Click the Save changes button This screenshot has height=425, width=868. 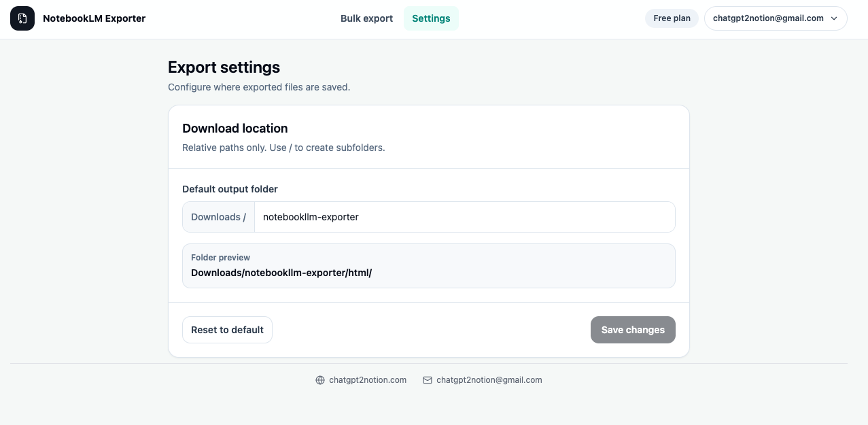pos(633,330)
